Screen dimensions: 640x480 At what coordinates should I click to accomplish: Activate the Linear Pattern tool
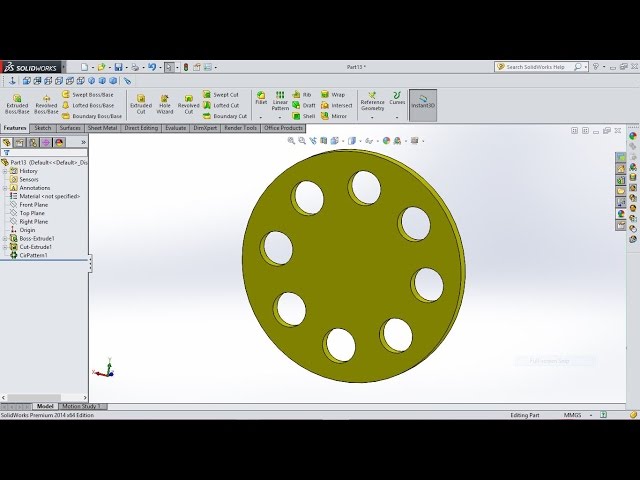[280, 101]
